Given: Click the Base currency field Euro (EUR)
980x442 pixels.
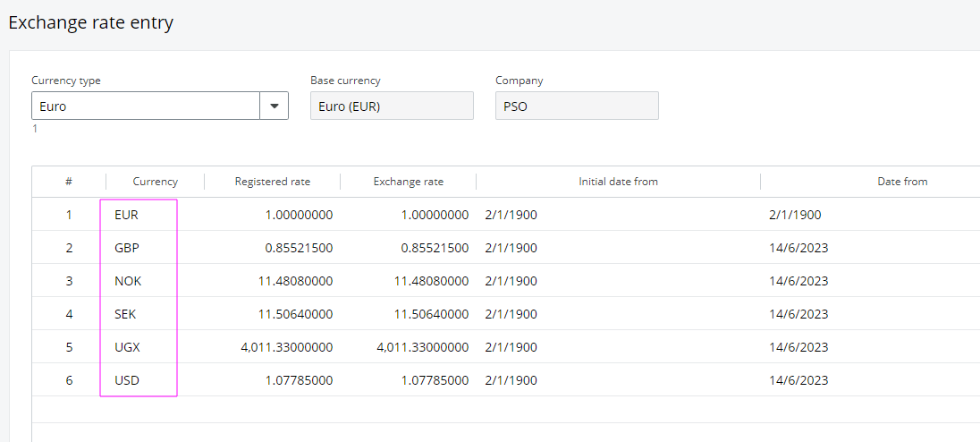Looking at the screenshot, I should (392, 106).
